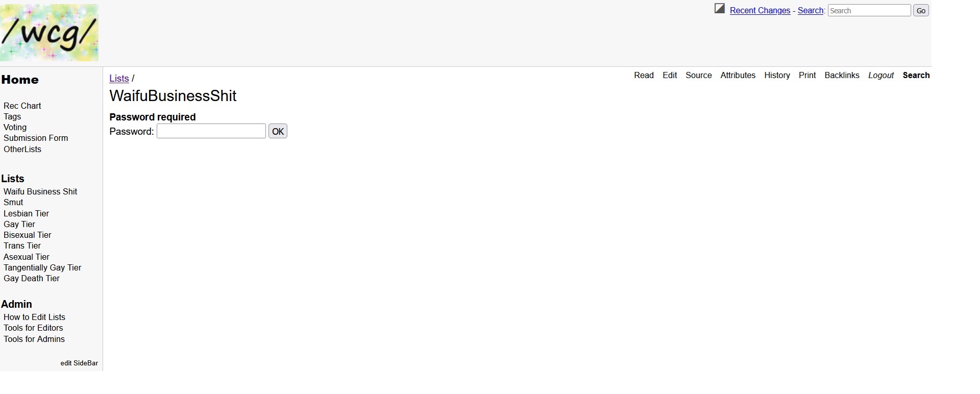Toggle the dark mode icon by Recent Changes
The image size is (980, 394).
(720, 9)
